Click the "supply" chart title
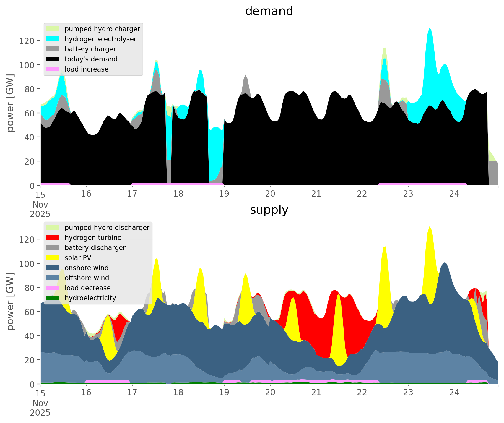The height and width of the screenshot is (423, 504). pyautogui.click(x=269, y=210)
